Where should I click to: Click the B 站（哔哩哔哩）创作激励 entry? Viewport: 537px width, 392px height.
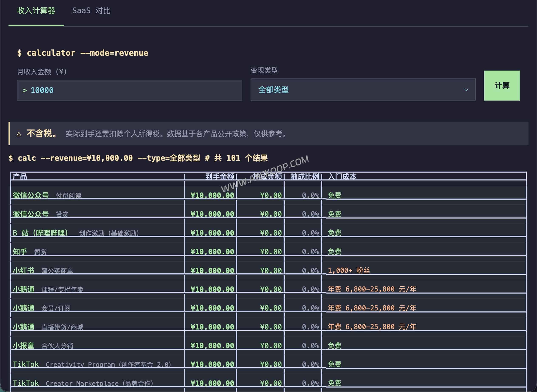[40, 233]
